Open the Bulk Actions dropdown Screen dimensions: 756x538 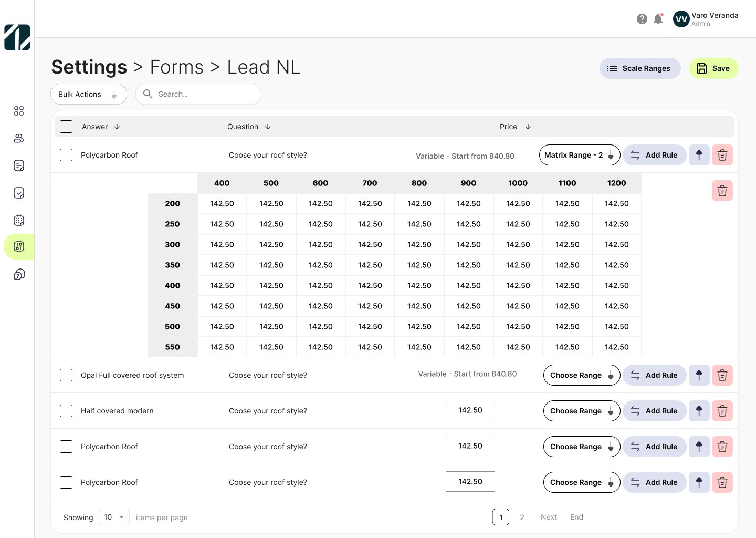point(88,95)
